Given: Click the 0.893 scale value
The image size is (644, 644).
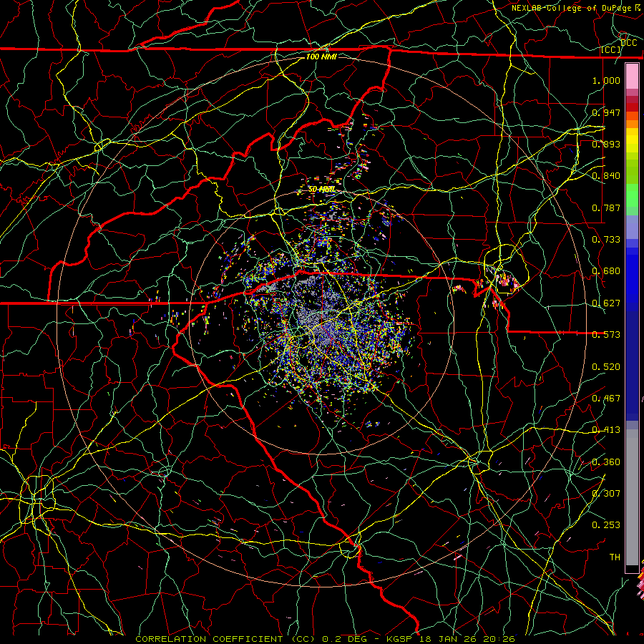Looking at the screenshot, I should [x=606, y=144].
